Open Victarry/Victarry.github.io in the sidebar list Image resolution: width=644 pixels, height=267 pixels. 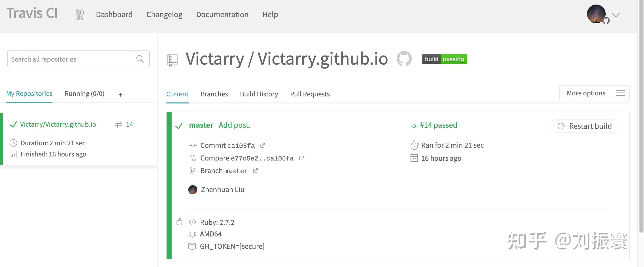(x=58, y=124)
